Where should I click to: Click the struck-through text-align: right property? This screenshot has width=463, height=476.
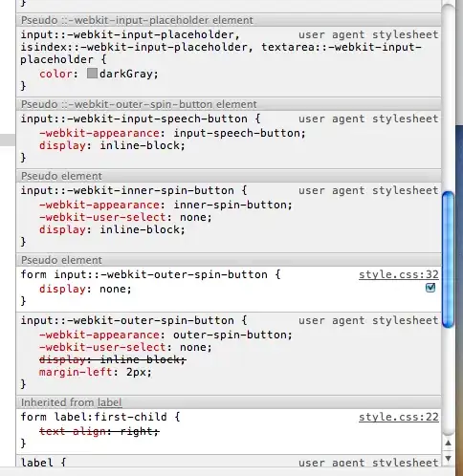click(99, 431)
